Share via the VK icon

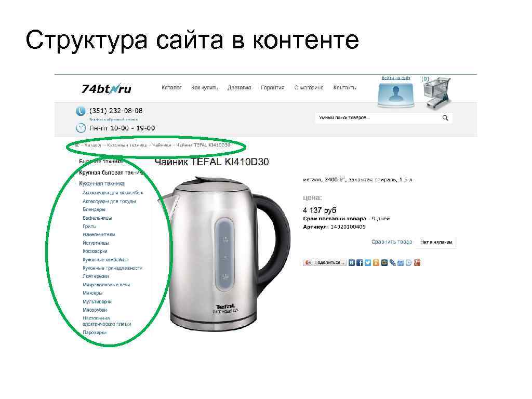tap(352, 262)
